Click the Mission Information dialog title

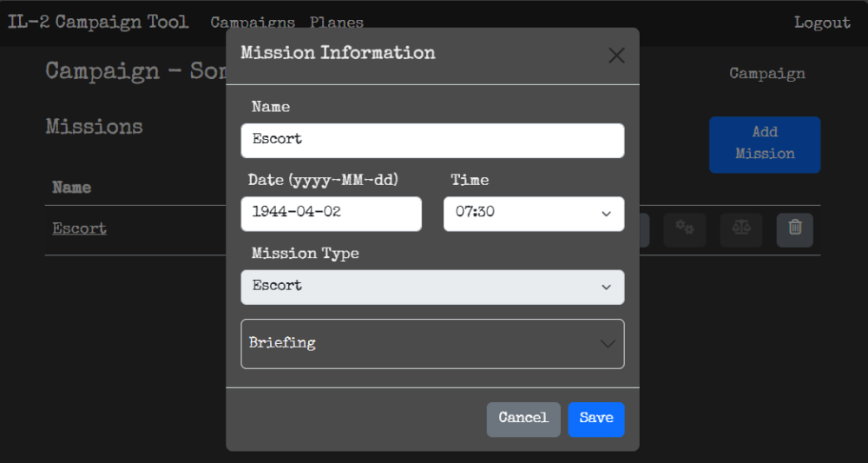click(x=338, y=53)
